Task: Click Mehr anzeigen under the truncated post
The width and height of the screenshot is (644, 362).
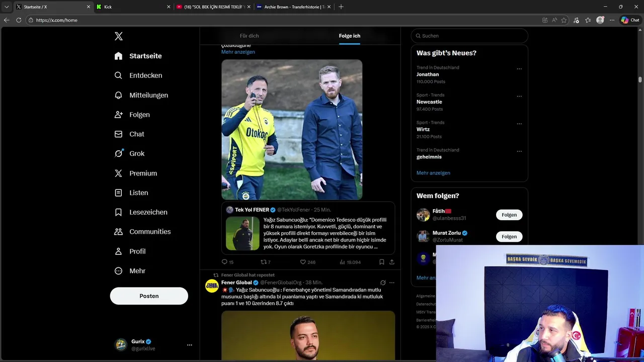Action: (x=238, y=52)
